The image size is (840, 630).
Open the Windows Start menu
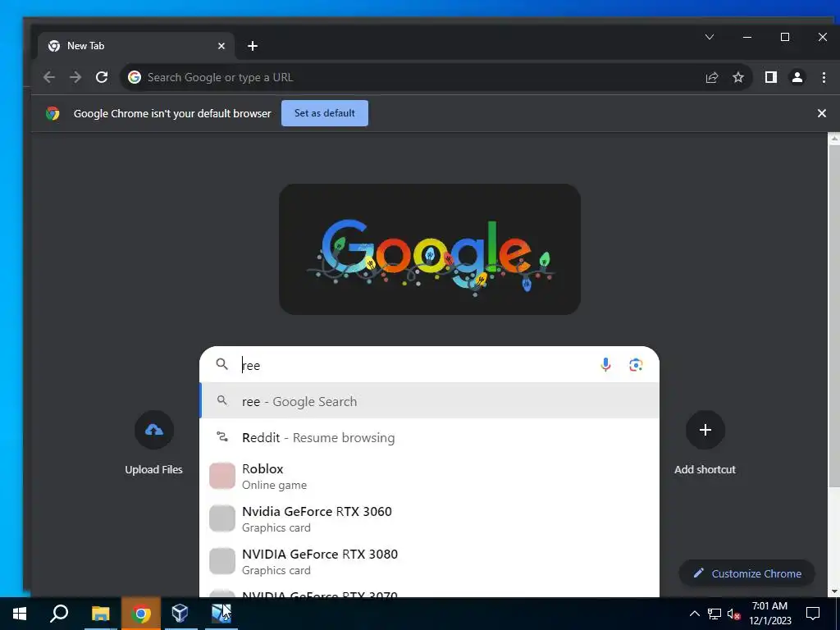click(20, 614)
